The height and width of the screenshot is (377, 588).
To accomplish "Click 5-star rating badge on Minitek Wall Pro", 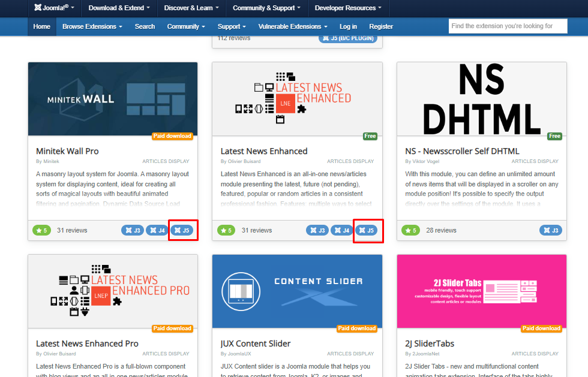I will [x=41, y=230].
